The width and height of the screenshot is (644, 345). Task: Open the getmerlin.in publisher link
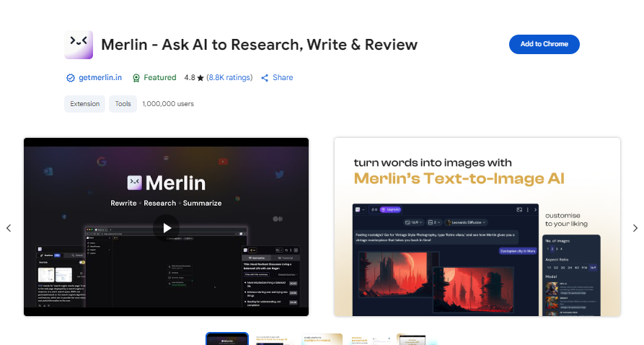tap(100, 77)
